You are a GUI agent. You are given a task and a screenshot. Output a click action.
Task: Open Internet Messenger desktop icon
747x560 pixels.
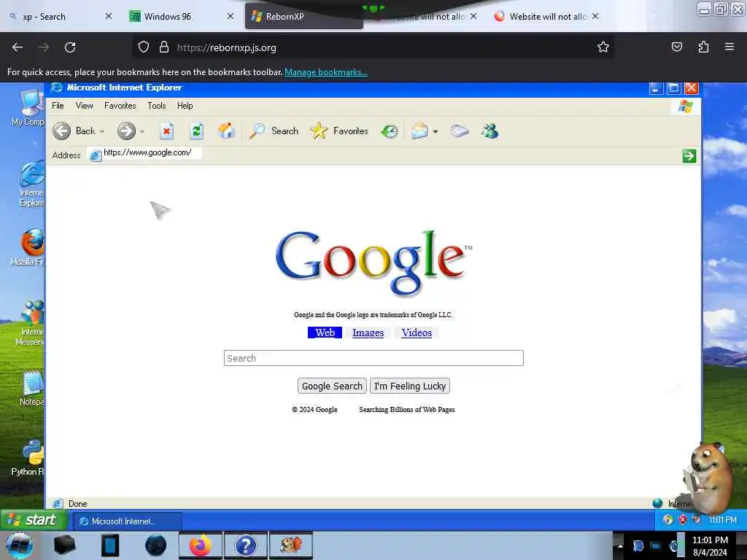coord(31,323)
